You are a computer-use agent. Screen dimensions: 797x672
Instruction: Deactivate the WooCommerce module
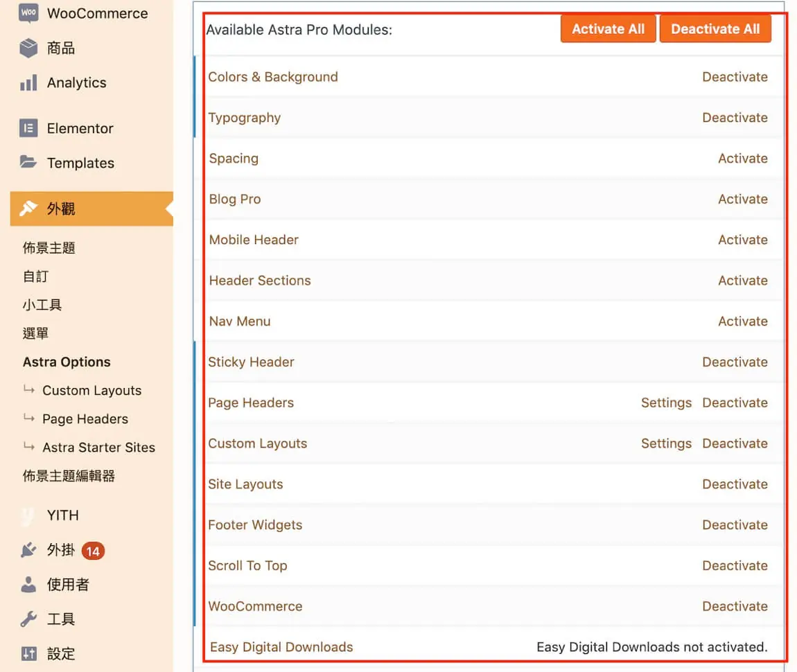point(735,606)
